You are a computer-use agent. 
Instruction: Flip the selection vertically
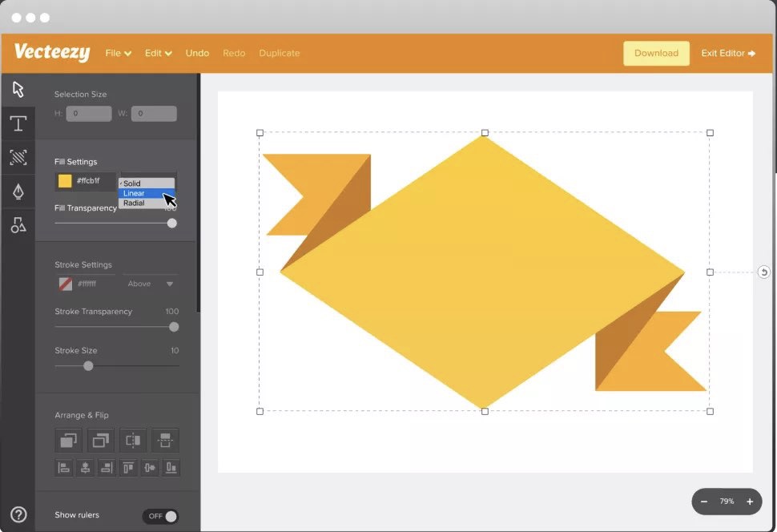[165, 440]
